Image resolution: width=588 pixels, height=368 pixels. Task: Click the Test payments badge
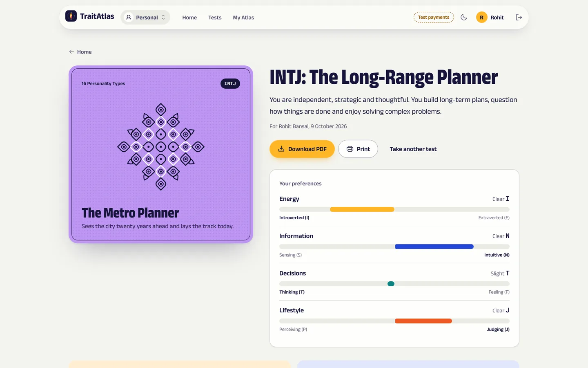pyautogui.click(x=434, y=17)
